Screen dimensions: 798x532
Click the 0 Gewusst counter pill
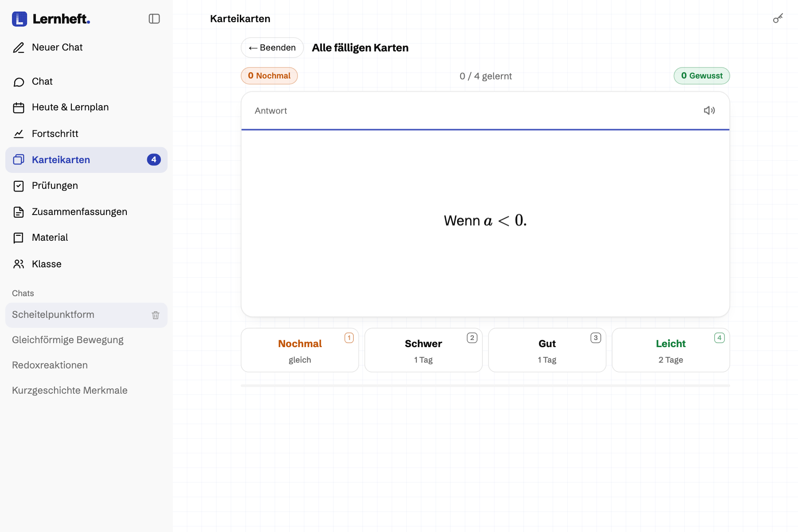click(702, 76)
